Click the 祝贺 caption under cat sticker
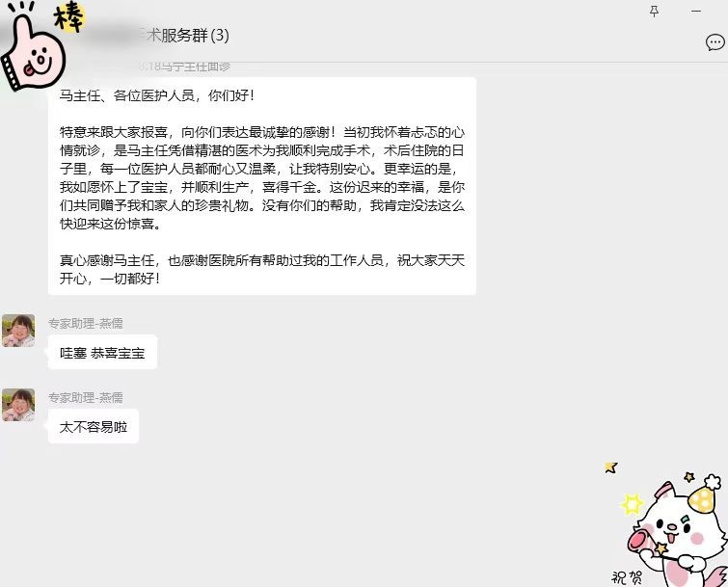728x587 pixels. 627,577
